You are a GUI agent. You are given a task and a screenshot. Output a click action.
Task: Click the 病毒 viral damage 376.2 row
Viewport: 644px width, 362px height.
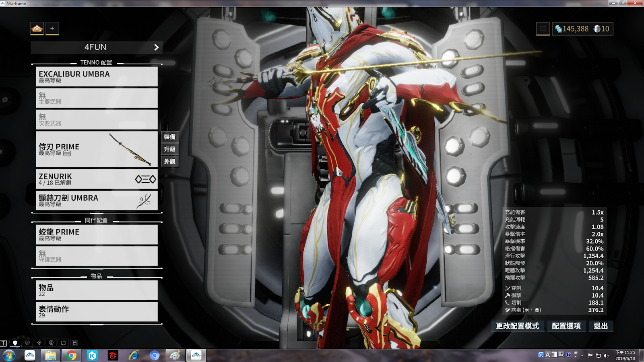[x=554, y=310]
